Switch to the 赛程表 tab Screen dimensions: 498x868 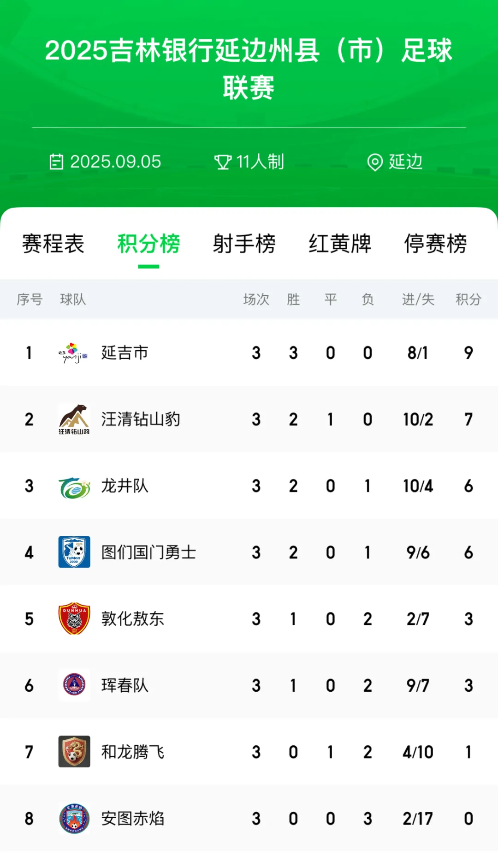pos(53,244)
